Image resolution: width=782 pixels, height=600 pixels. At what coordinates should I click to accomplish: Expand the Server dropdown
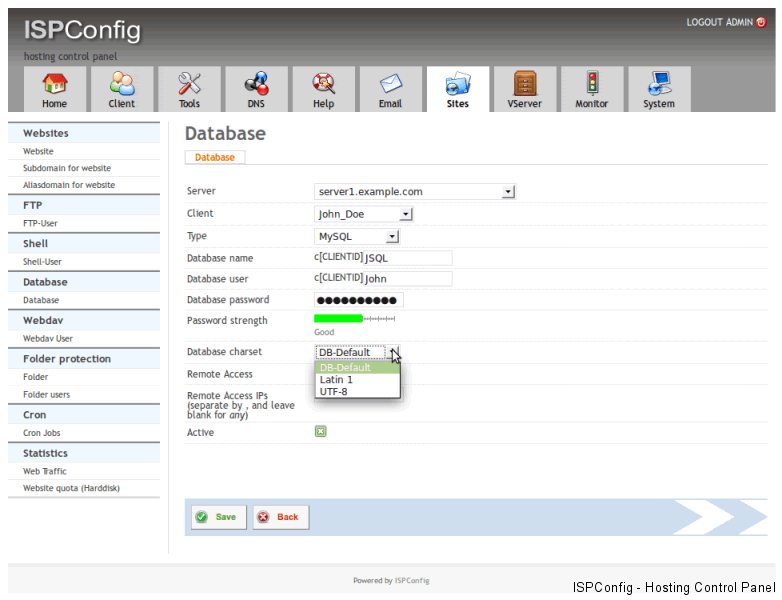[x=508, y=191]
